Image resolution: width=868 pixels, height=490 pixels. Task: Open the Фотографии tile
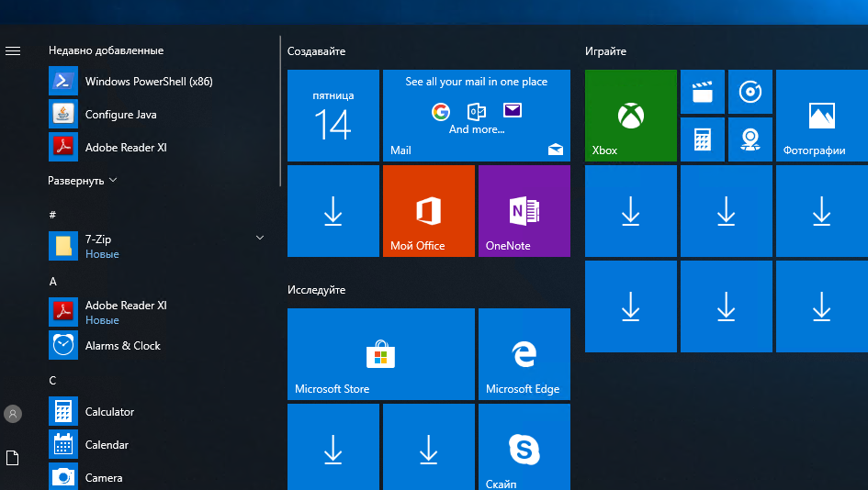[x=822, y=116]
